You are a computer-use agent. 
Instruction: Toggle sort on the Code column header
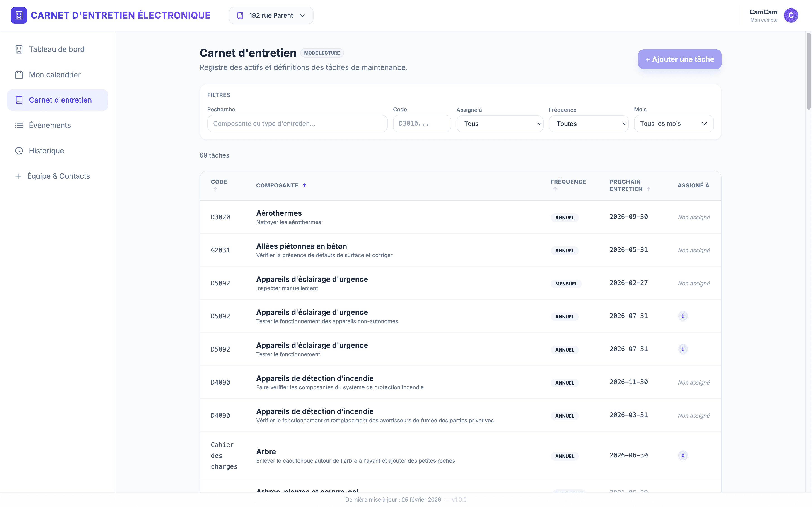pos(219,182)
